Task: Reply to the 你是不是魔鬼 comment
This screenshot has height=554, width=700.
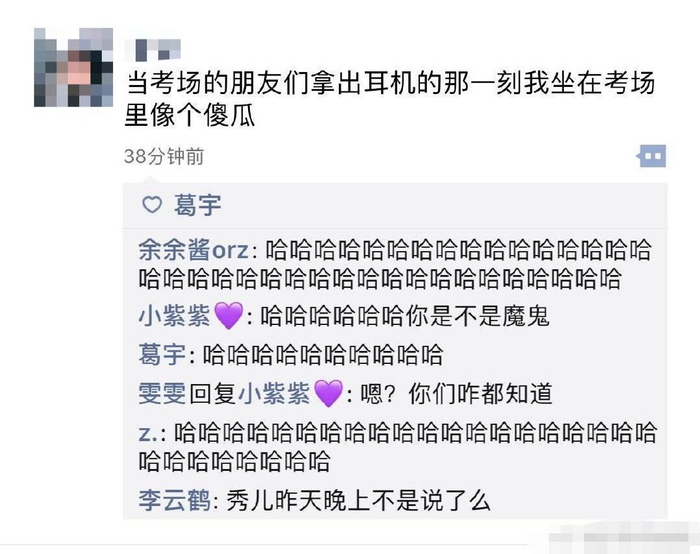Action: 404,316
